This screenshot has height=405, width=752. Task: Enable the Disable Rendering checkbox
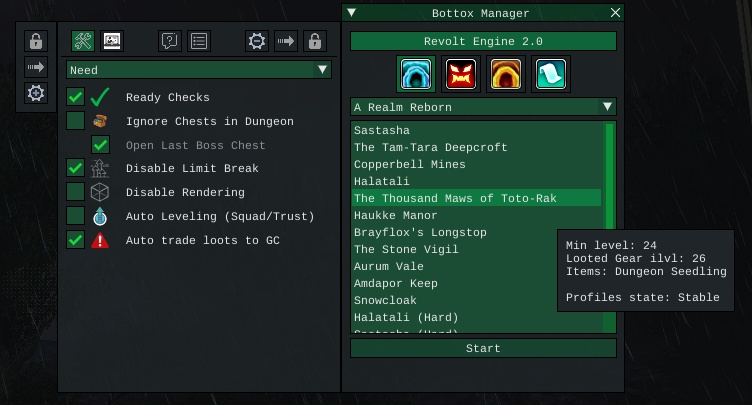pos(75,191)
